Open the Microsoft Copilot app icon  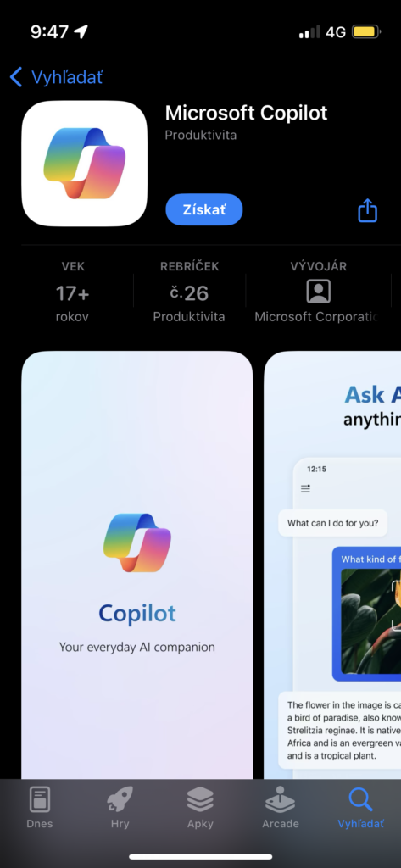(85, 164)
